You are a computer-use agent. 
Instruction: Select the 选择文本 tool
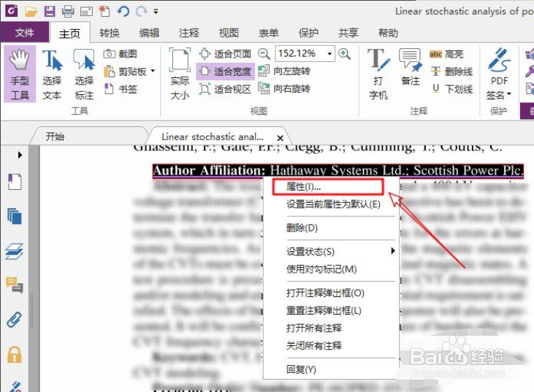point(52,74)
